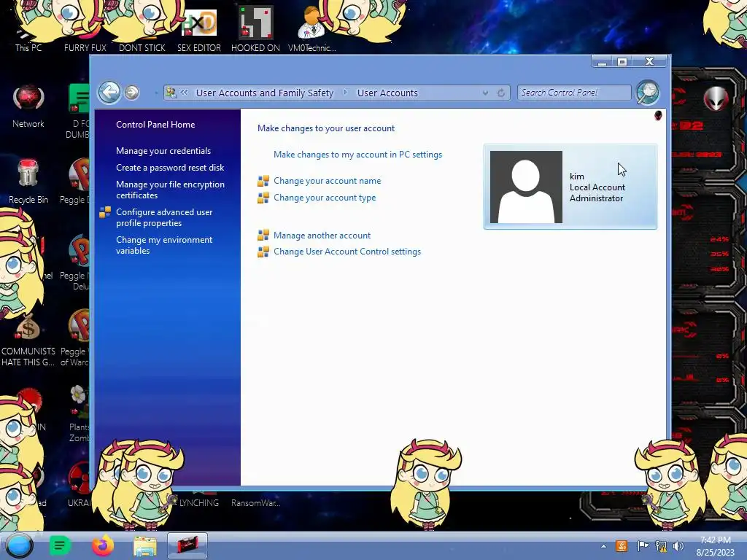The width and height of the screenshot is (747, 560).
Task: Select VM0Technic desktop icon
Action: 311,28
